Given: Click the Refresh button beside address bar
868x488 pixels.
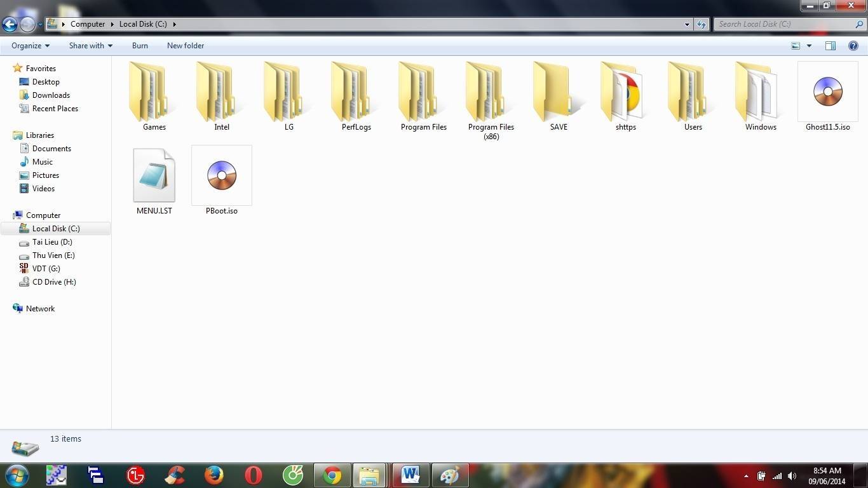Looking at the screenshot, I should tap(702, 24).
